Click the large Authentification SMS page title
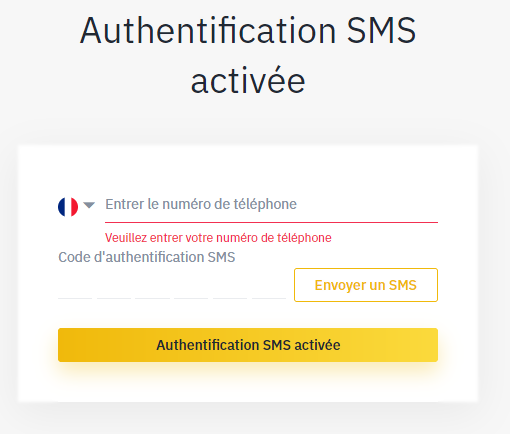The height and width of the screenshot is (434, 510). [x=248, y=55]
